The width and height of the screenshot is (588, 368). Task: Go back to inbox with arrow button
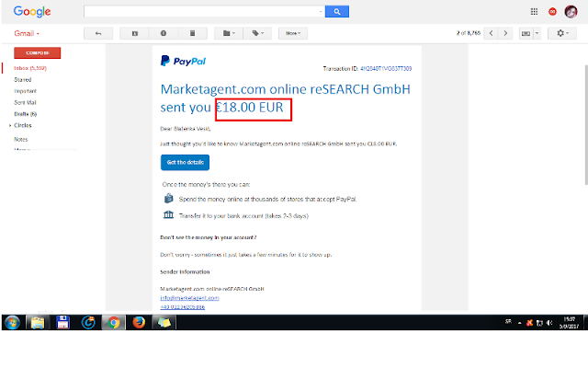(98, 33)
